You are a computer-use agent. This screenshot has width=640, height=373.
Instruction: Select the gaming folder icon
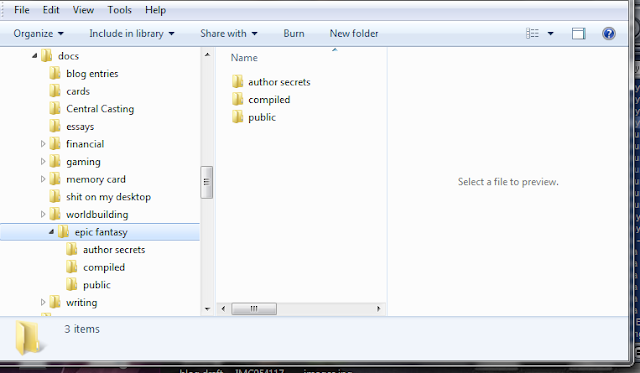tap(55, 162)
